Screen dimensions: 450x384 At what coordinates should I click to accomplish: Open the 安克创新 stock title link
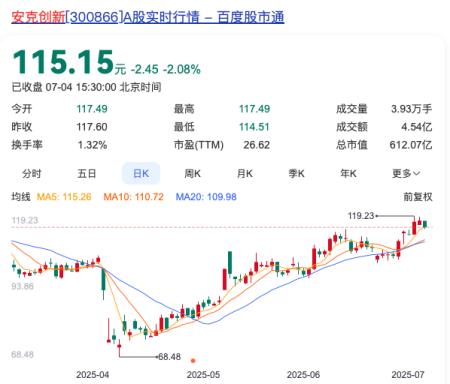(x=148, y=17)
